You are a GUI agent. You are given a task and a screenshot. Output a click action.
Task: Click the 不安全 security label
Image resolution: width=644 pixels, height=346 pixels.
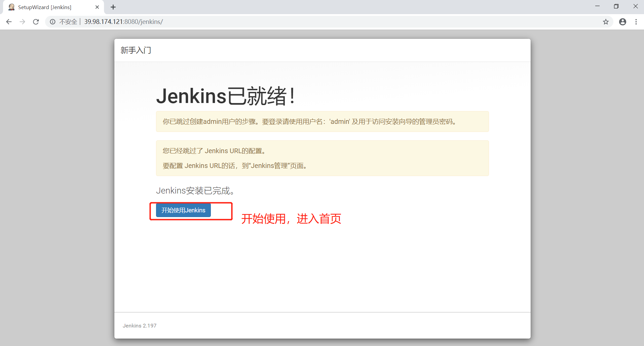(68, 22)
